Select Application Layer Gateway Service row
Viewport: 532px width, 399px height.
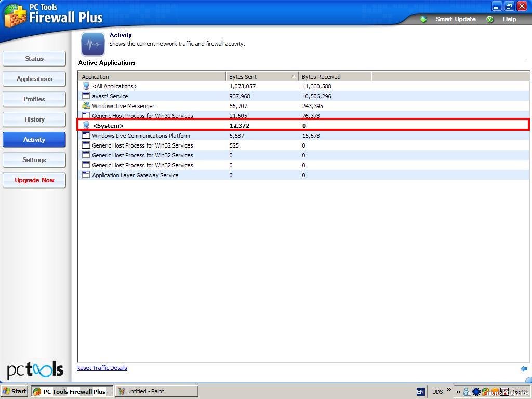point(303,175)
